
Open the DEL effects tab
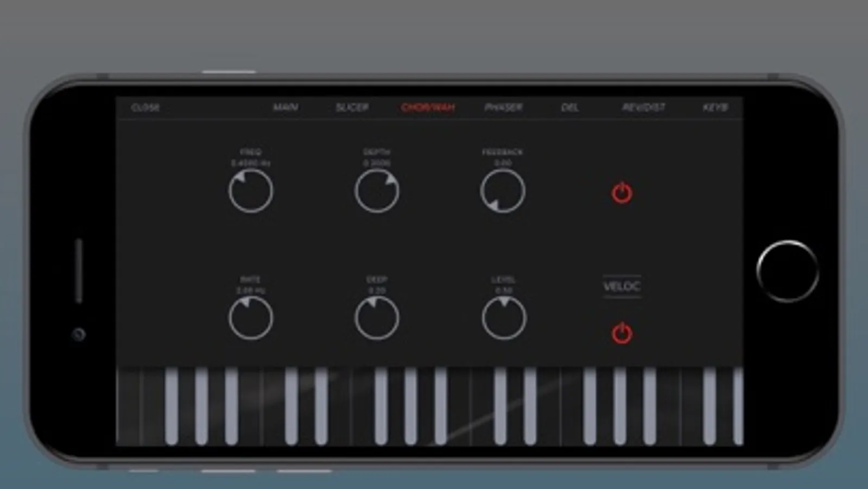click(569, 108)
